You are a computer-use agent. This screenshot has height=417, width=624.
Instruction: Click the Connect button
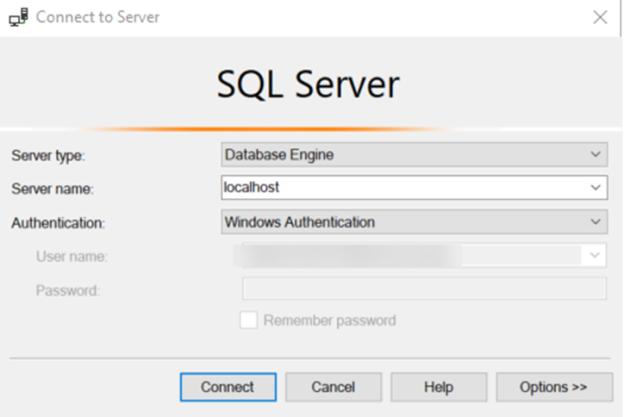pos(228,387)
